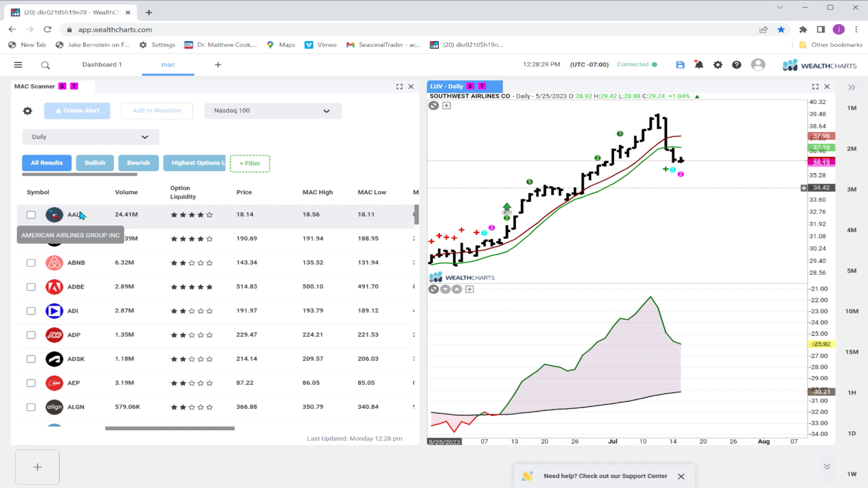Select the Highest Options filter tab
This screenshot has height=488, width=868.
194,163
